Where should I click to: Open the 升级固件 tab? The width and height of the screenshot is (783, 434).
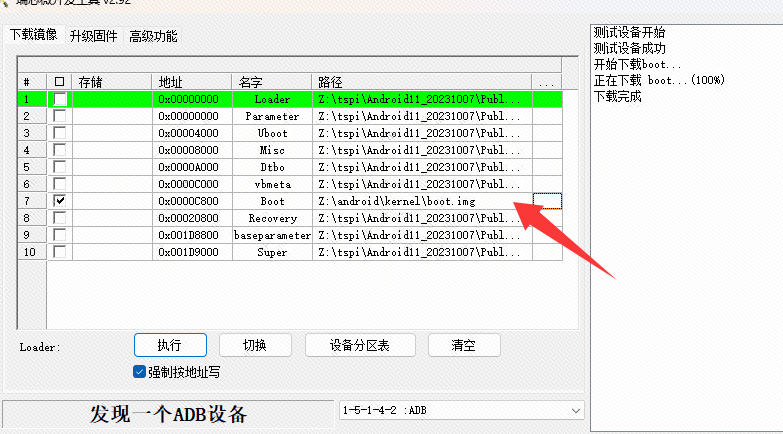click(93, 36)
